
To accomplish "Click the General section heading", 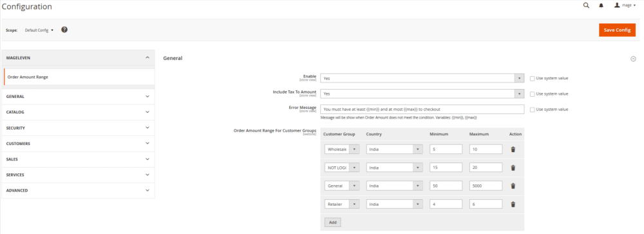I will (173, 59).
